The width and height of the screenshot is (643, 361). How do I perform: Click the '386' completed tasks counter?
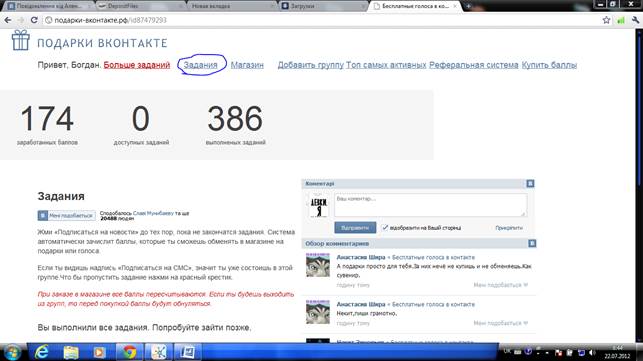click(x=235, y=119)
